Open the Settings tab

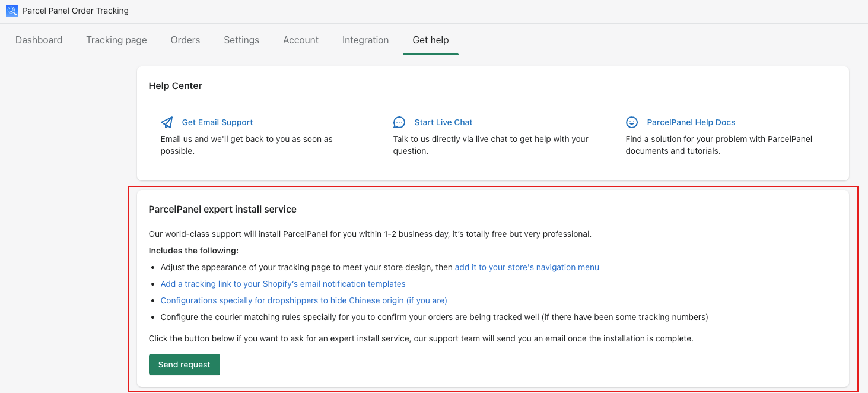coord(241,40)
